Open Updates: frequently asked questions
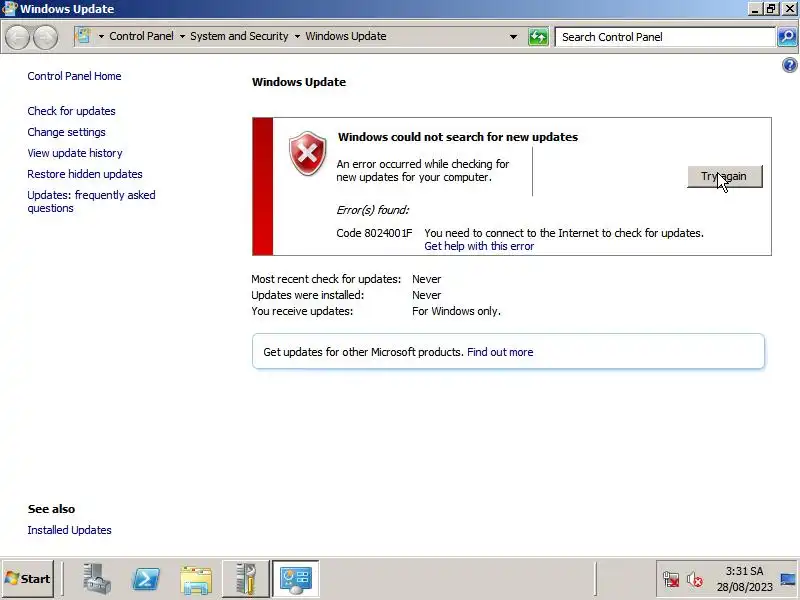The image size is (800, 600). pos(91,202)
